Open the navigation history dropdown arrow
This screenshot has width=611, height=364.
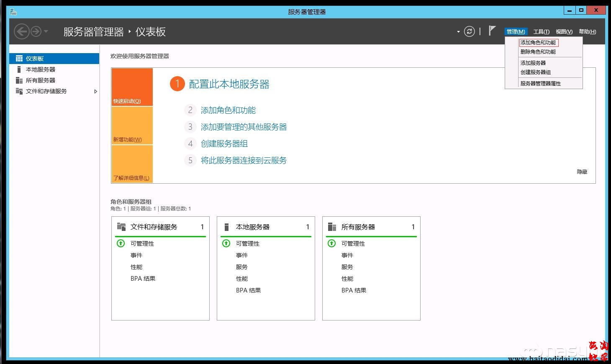46,31
